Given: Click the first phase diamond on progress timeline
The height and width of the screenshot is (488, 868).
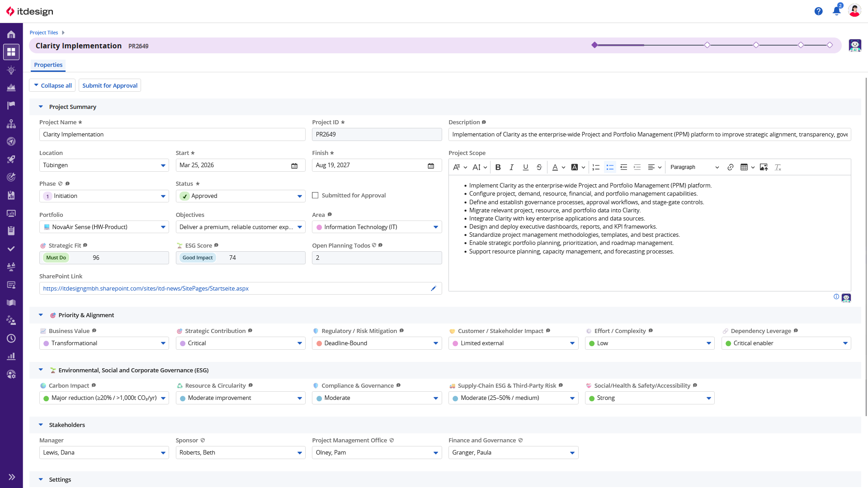Looking at the screenshot, I should 594,45.
